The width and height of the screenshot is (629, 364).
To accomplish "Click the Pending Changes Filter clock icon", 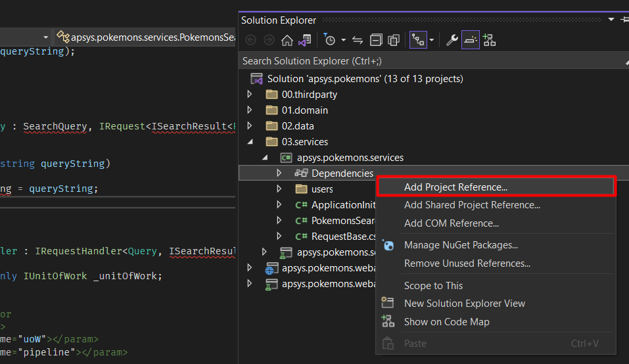I will (329, 40).
